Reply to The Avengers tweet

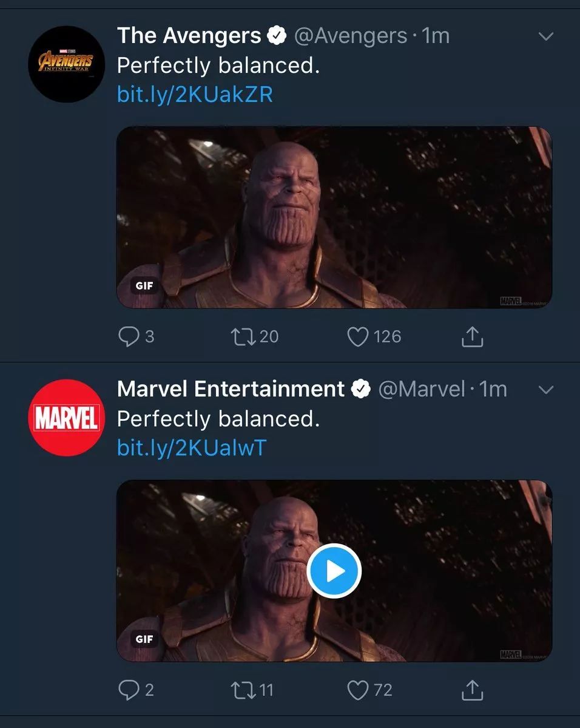coord(129,336)
